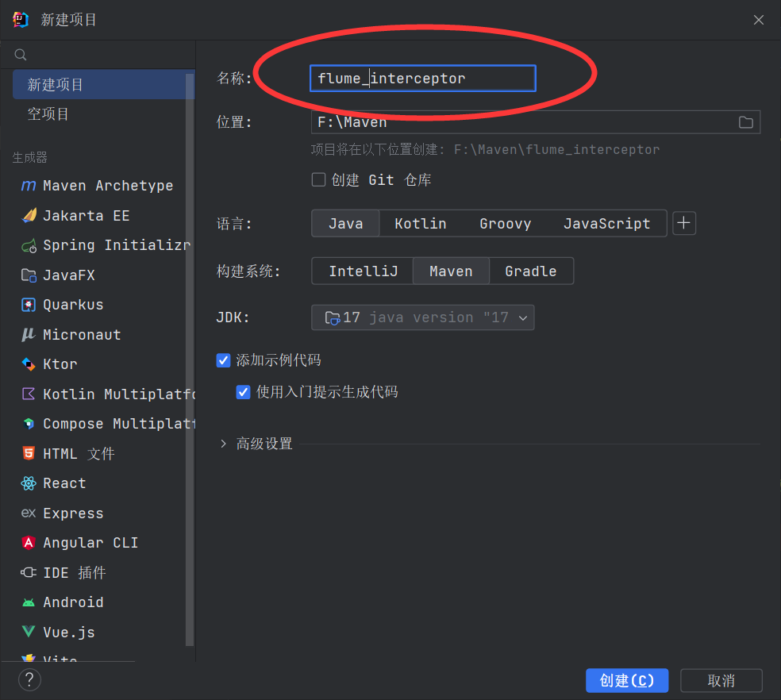Expand the advanced settings section

[223, 444]
